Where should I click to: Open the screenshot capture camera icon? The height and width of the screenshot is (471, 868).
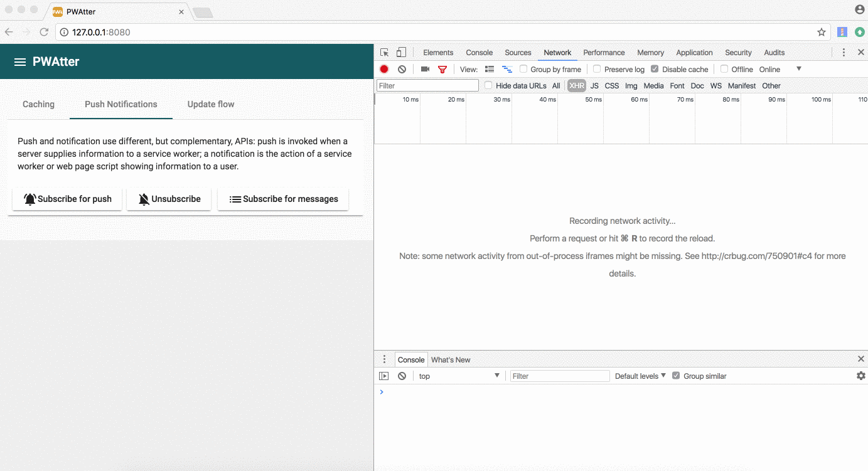tap(424, 69)
